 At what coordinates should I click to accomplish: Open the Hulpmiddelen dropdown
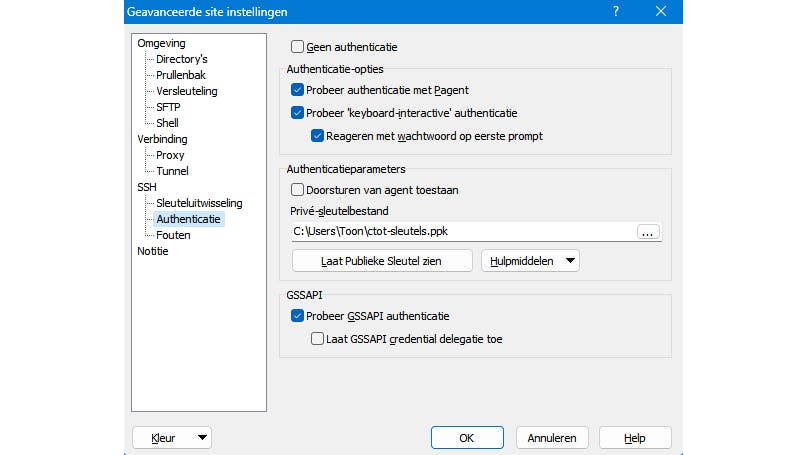[530, 261]
